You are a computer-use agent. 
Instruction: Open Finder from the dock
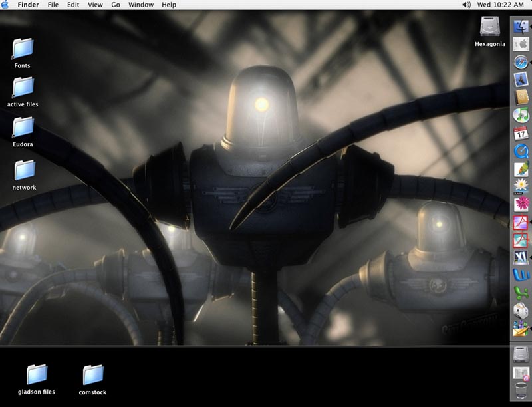521,27
